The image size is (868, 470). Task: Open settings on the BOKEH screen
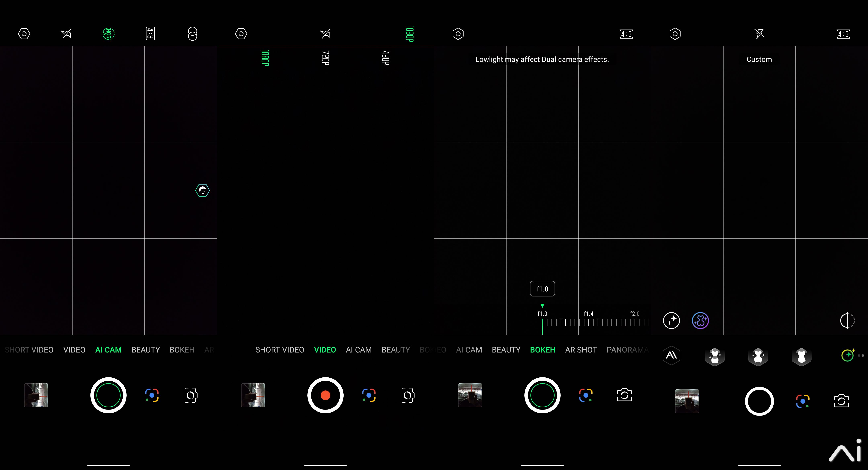tap(458, 34)
